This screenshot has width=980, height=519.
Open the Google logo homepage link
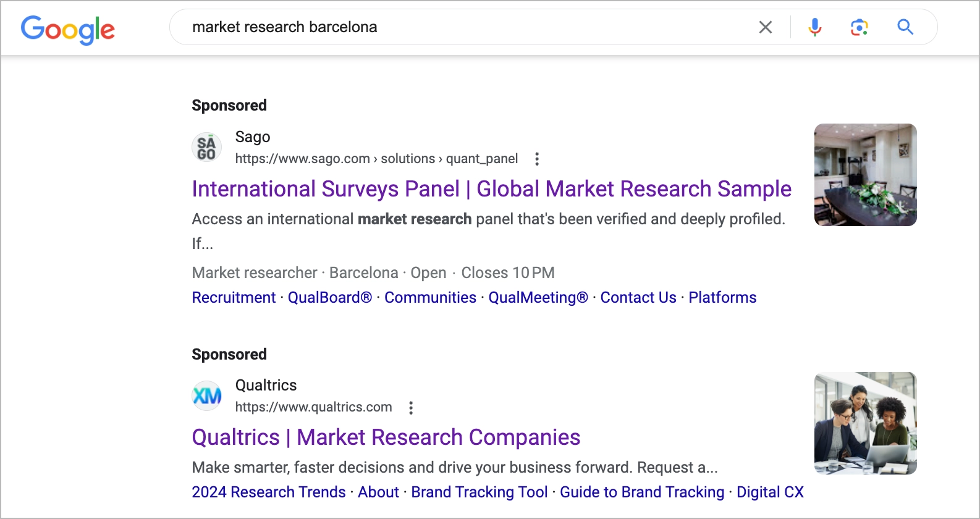(x=68, y=29)
